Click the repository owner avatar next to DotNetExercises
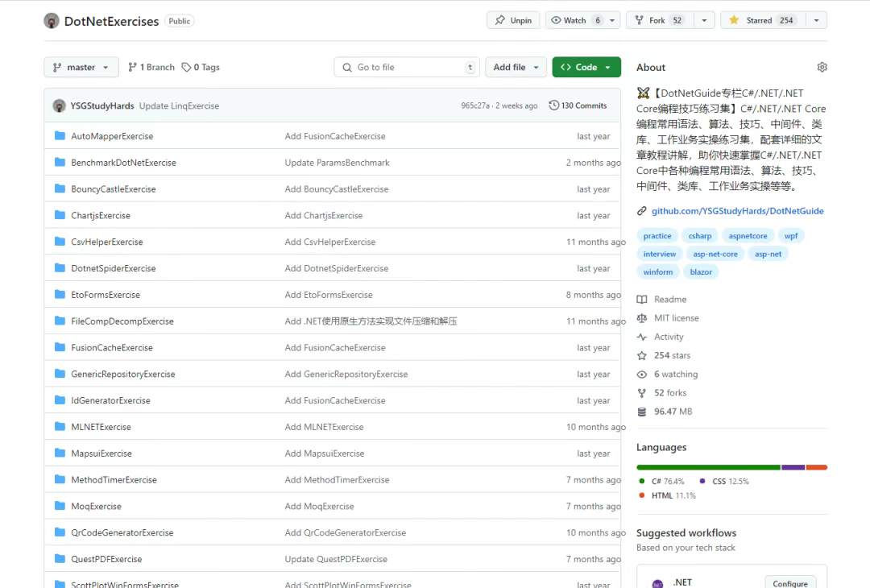This screenshot has height=588, width=870. tap(52, 21)
